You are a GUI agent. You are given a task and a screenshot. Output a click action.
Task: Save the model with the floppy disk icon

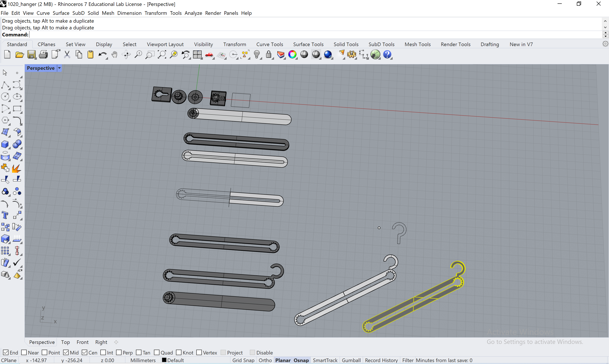point(31,54)
